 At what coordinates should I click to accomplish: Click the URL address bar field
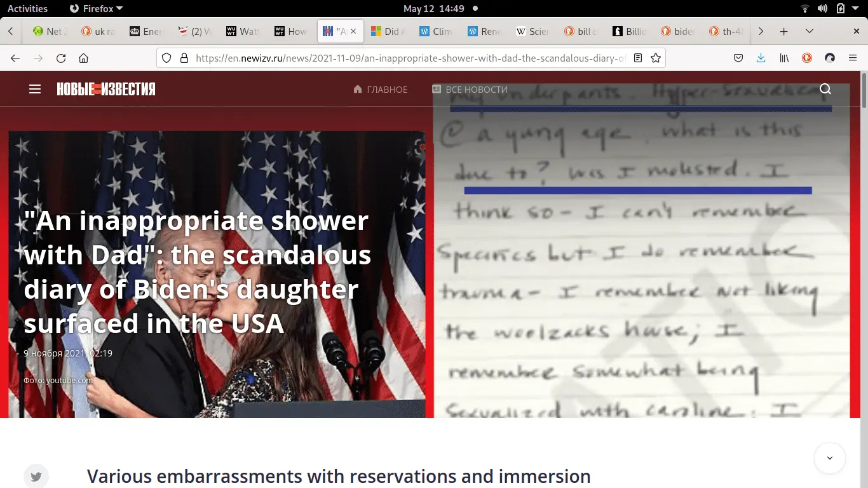click(x=407, y=58)
